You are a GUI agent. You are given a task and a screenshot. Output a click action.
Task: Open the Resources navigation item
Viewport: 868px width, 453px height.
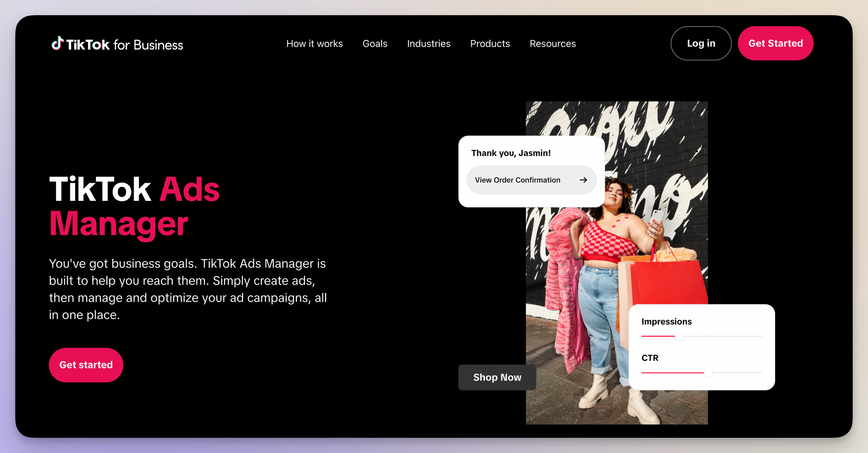click(552, 43)
